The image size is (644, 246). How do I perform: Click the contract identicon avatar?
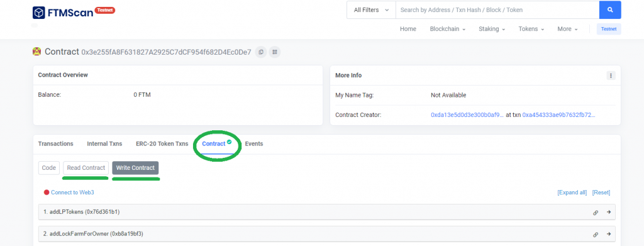click(36, 52)
